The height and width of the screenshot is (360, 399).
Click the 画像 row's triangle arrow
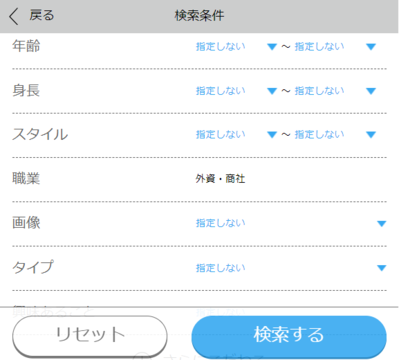pyautogui.click(x=381, y=224)
